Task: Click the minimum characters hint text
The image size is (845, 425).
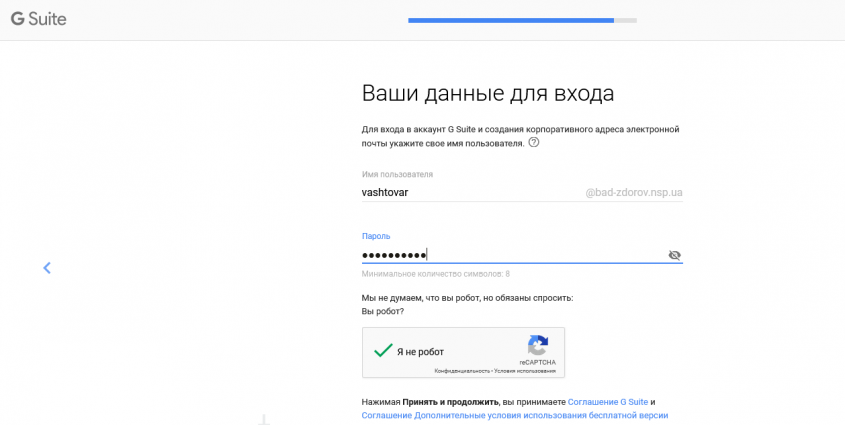Action: pyautogui.click(x=435, y=273)
